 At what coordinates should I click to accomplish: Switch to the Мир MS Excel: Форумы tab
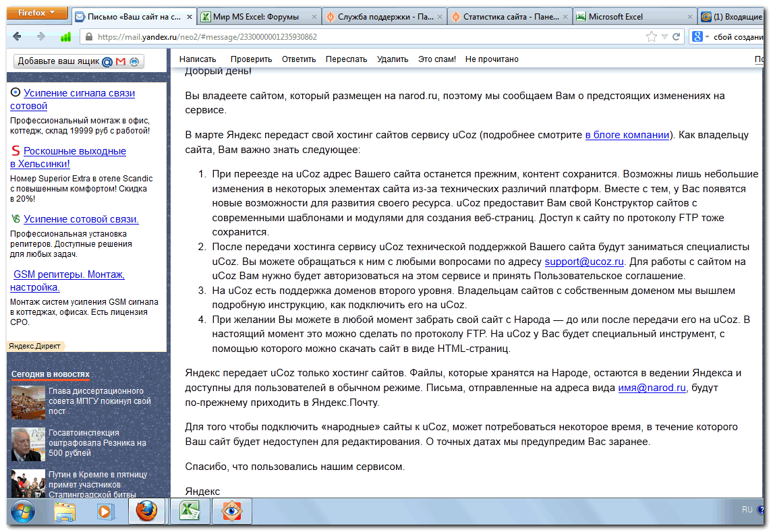(x=256, y=17)
